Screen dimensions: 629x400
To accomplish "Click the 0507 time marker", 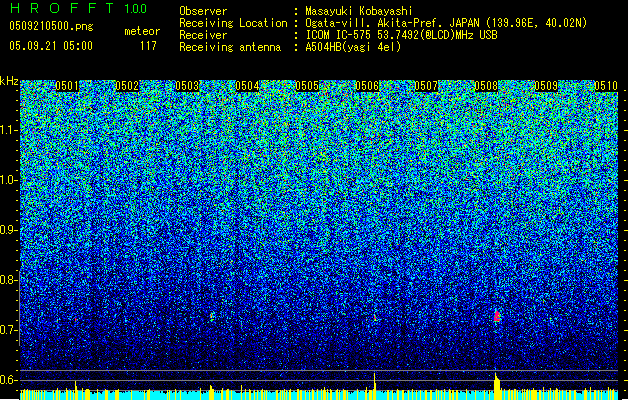I will pyautogui.click(x=426, y=86).
